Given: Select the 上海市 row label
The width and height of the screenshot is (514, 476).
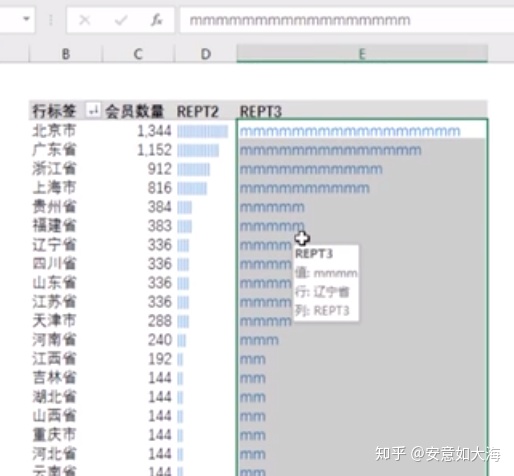Looking at the screenshot, I should (54, 187).
